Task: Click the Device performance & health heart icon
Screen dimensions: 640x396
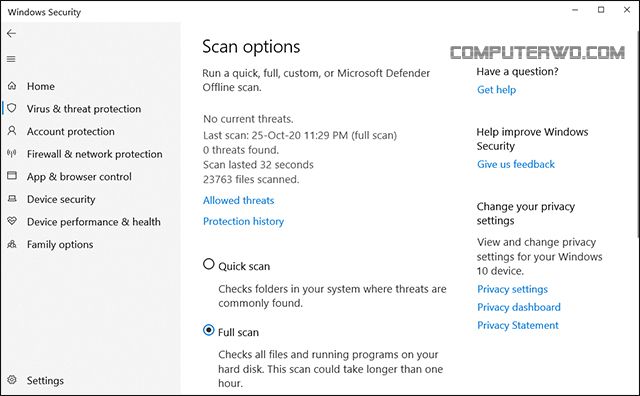Action: [12, 221]
